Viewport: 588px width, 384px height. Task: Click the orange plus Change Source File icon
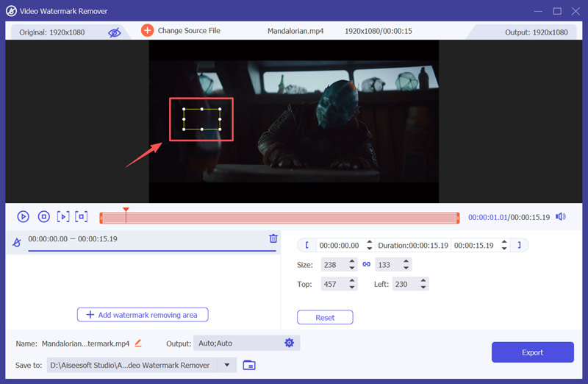pos(148,30)
